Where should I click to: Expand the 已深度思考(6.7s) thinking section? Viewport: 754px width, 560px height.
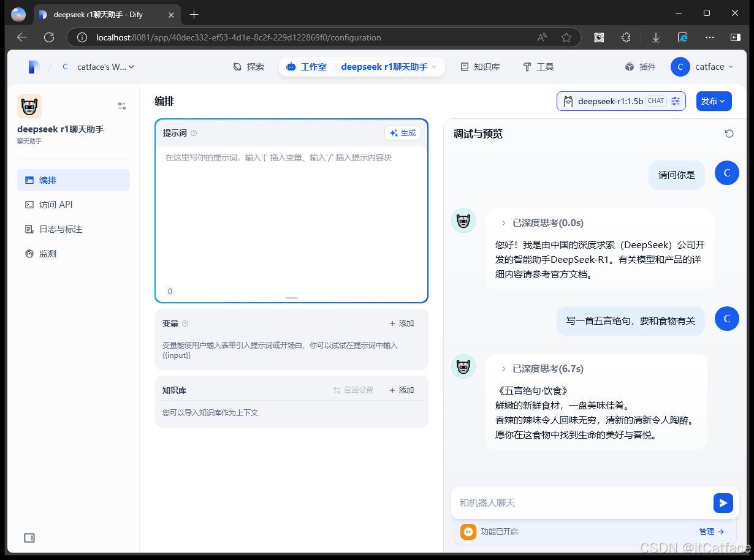pos(542,369)
